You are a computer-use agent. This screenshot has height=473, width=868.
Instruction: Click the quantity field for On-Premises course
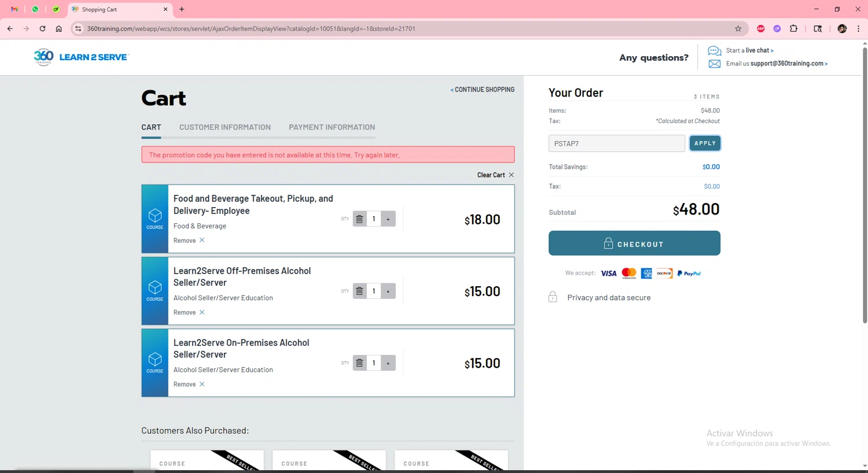pos(374,363)
